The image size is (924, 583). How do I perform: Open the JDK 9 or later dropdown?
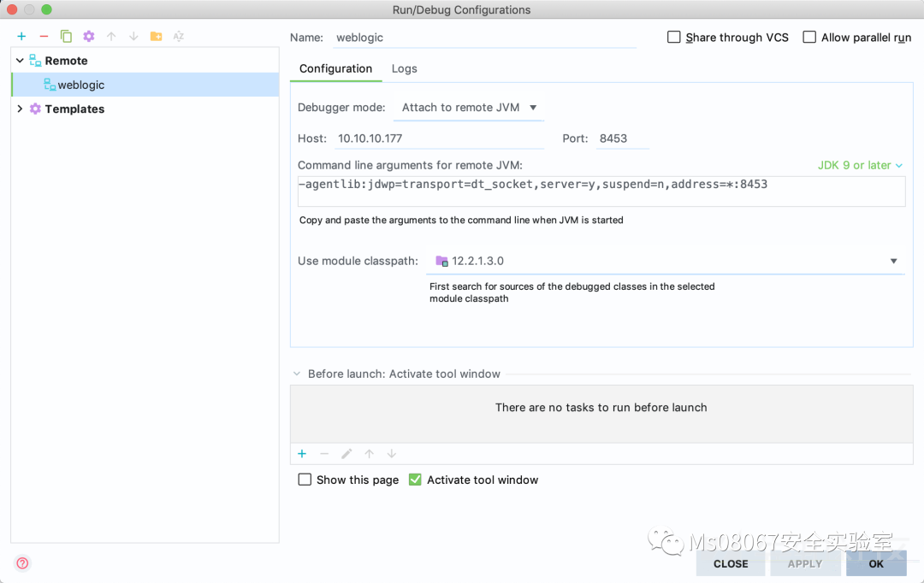[x=860, y=165]
